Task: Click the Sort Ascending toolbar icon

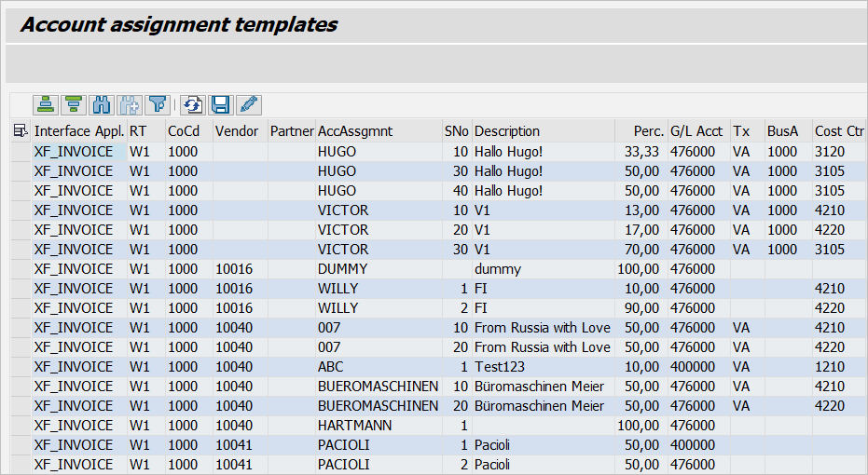Action: point(45,104)
